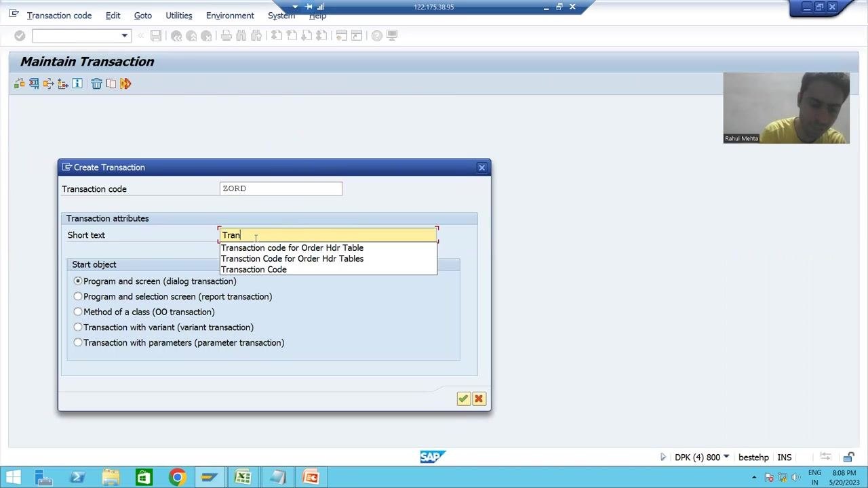The height and width of the screenshot is (488, 868).
Task: Select Transaction with parameters option
Action: tap(78, 343)
